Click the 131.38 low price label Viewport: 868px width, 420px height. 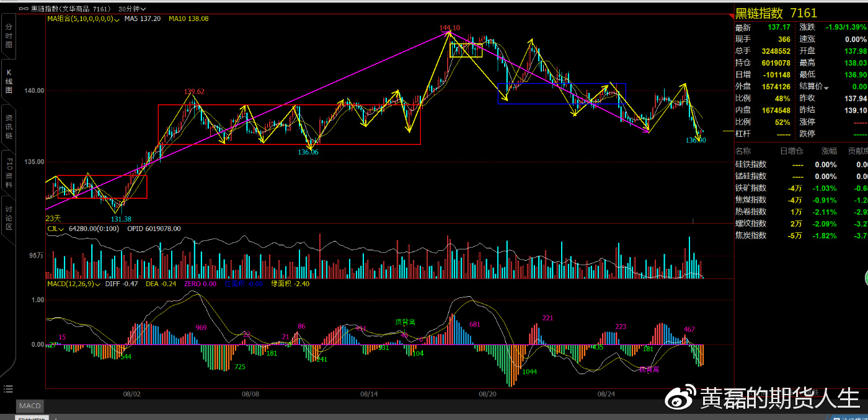point(121,219)
